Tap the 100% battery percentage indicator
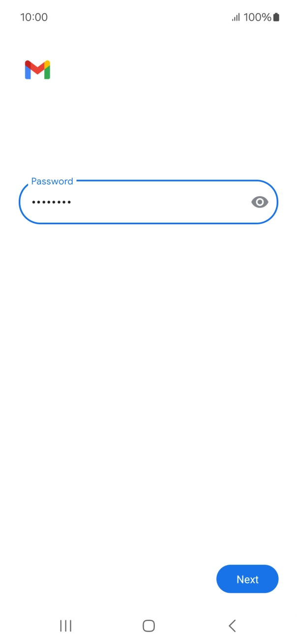This screenshot has width=297, height=644. [x=257, y=17]
